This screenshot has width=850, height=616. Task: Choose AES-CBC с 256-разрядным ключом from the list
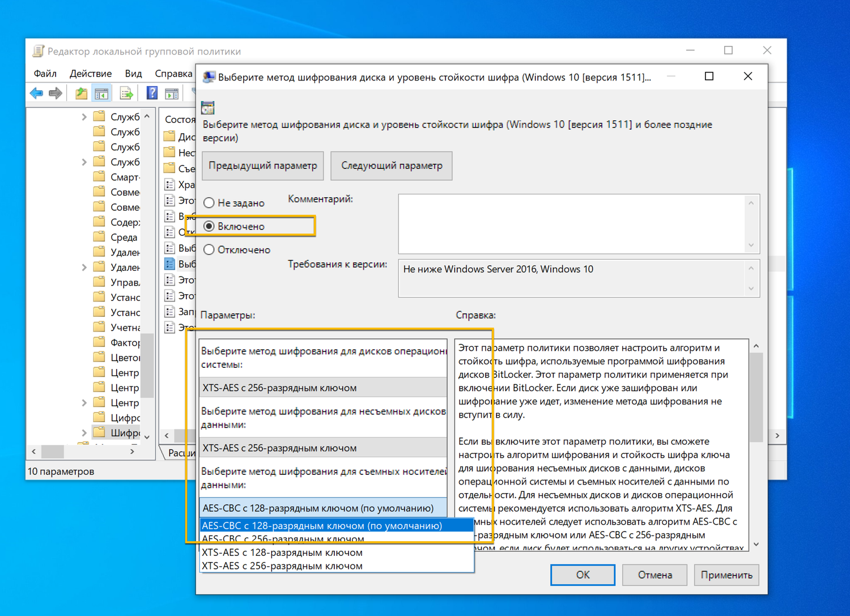tap(337, 539)
